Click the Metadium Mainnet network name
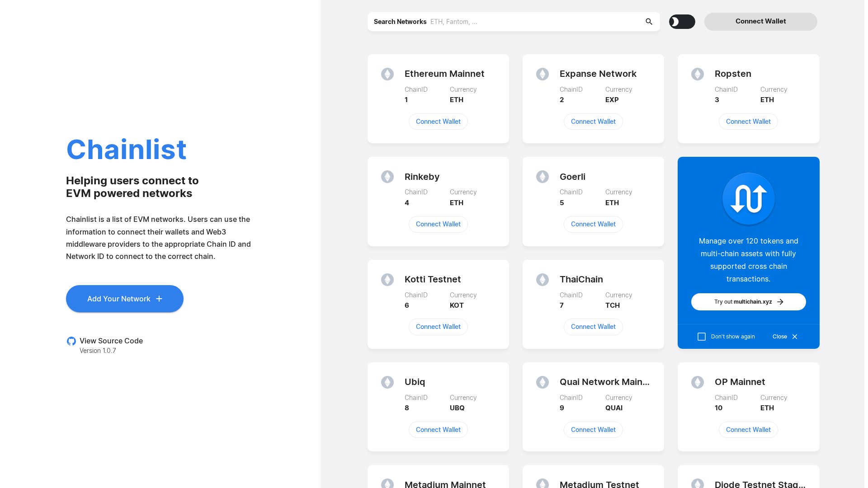 [x=445, y=483]
